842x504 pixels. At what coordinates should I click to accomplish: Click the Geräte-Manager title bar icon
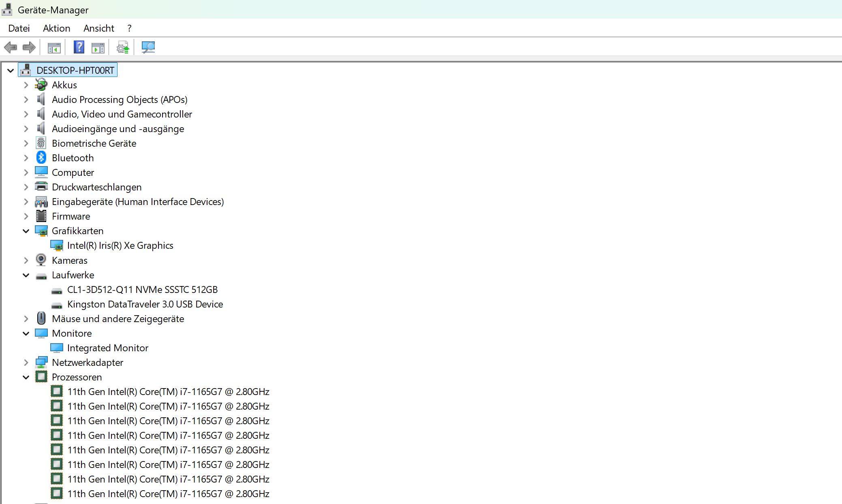pos(7,10)
